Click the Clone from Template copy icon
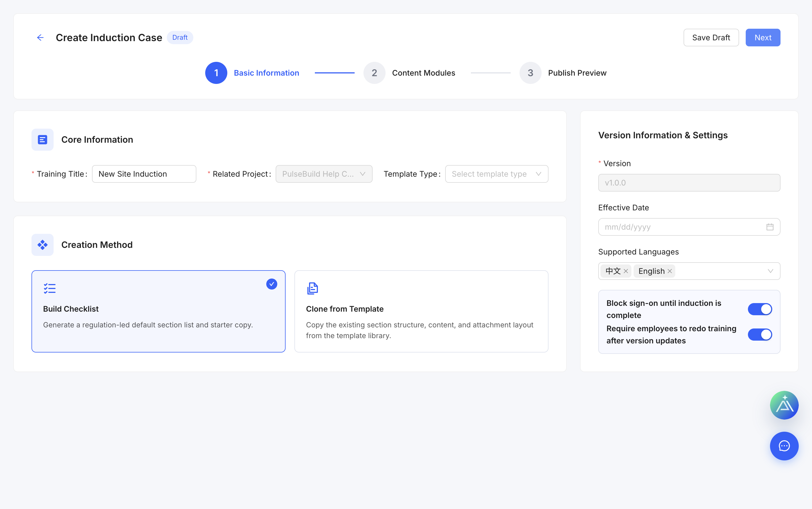Viewport: 812px width, 509px height. 312,288
